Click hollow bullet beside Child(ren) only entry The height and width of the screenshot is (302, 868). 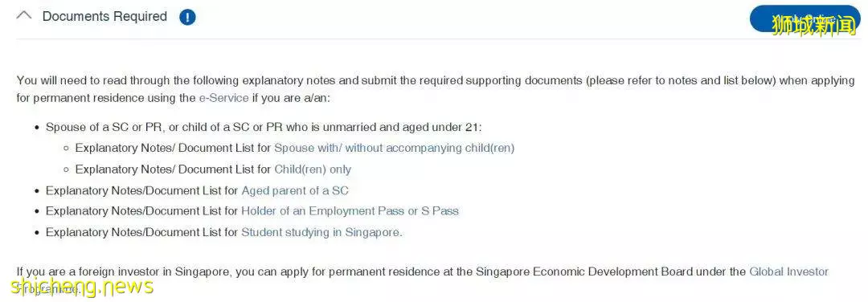(66, 169)
